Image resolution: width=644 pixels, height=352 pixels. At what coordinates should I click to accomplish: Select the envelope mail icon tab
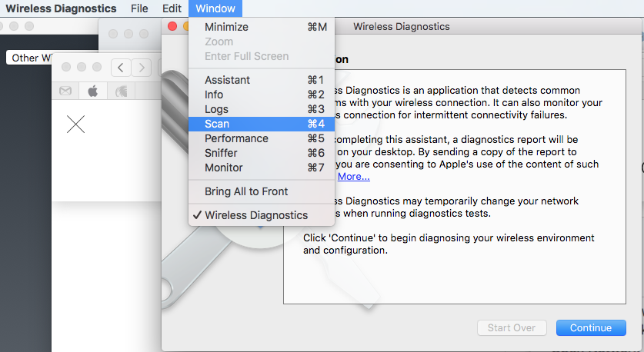pos(66,91)
